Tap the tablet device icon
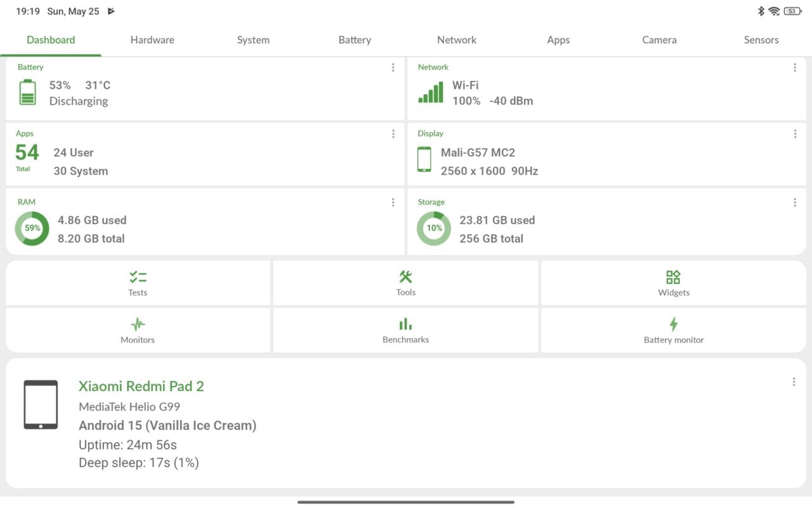The height and width of the screenshot is (508, 812). [41, 404]
